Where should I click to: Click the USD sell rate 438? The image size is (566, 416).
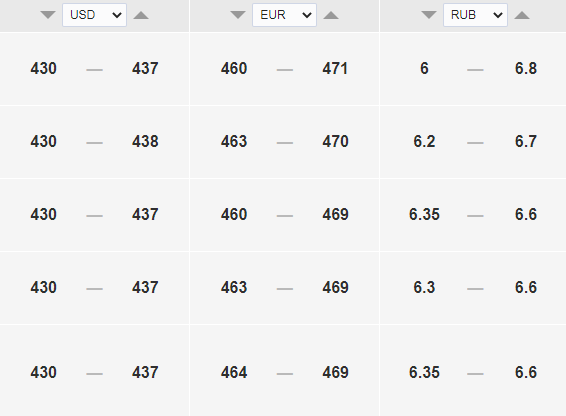coord(145,141)
